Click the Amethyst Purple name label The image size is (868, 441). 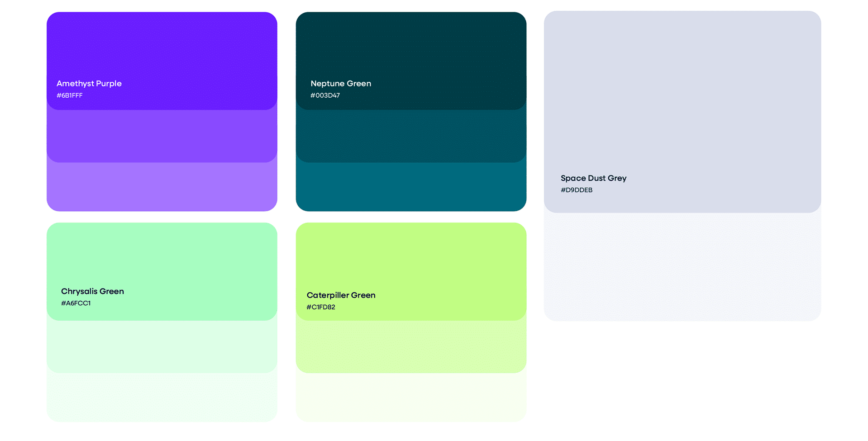pyautogui.click(x=89, y=84)
